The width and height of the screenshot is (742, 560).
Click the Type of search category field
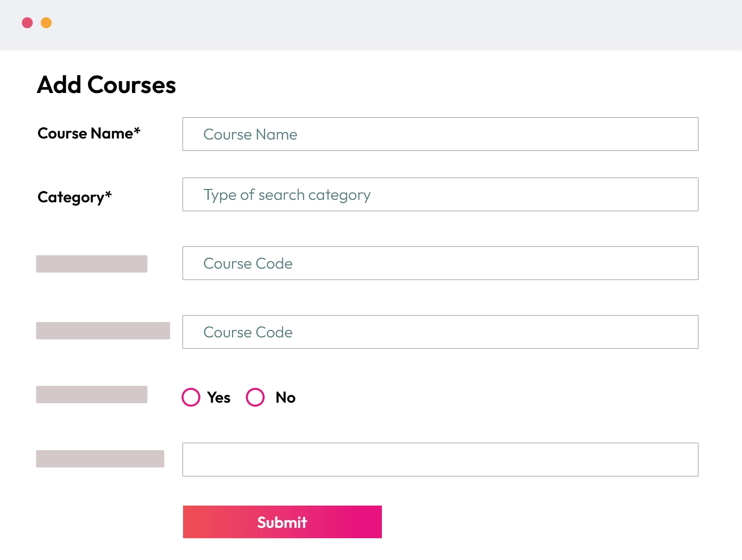pos(440,194)
